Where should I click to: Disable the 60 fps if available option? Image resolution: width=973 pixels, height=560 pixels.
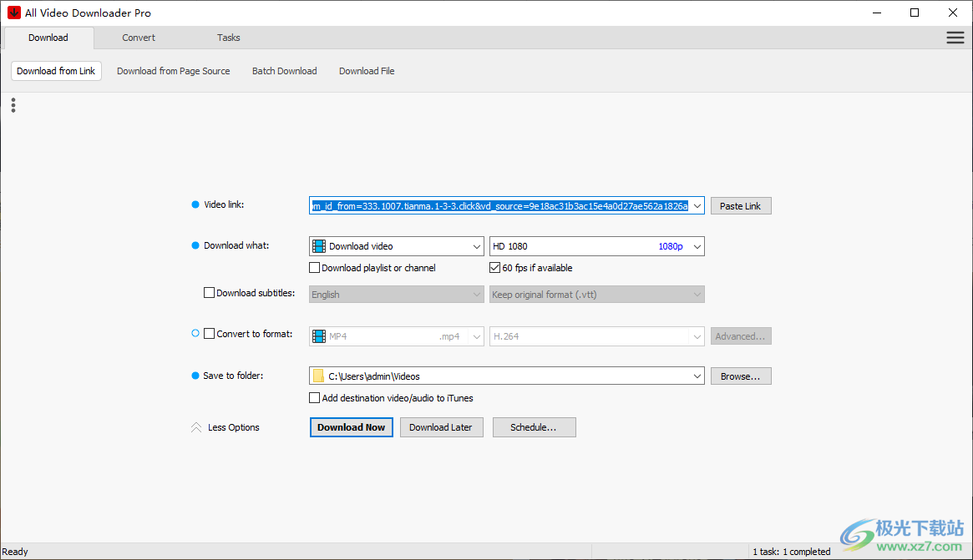494,268
